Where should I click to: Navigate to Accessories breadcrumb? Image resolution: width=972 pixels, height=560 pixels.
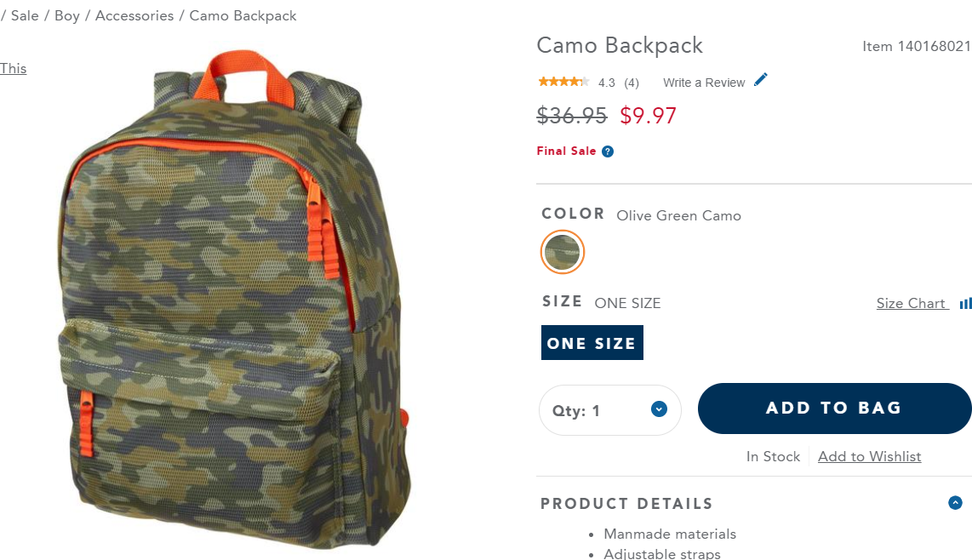coord(134,15)
